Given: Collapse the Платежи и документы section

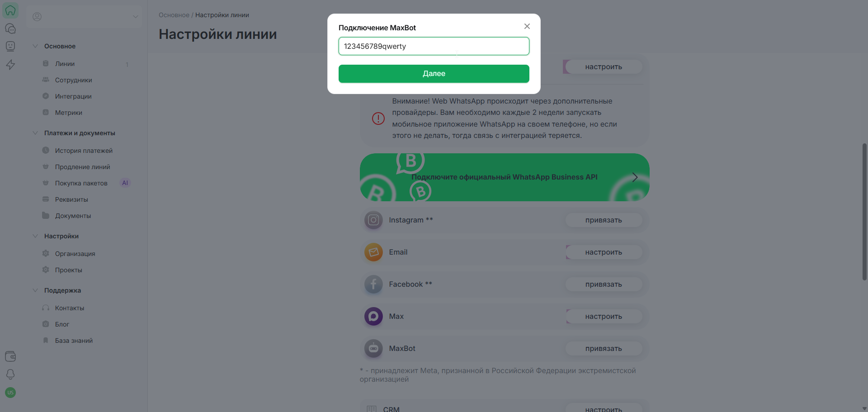Looking at the screenshot, I should tap(35, 133).
